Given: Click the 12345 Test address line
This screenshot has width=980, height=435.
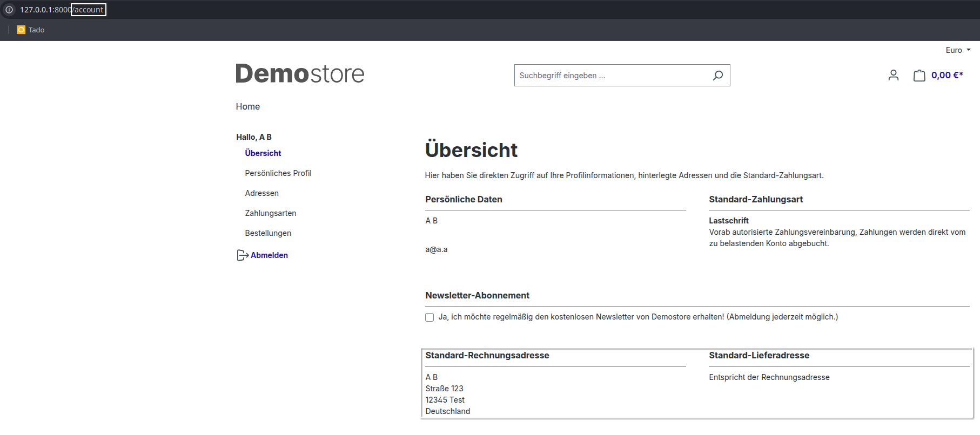Looking at the screenshot, I should pos(445,400).
